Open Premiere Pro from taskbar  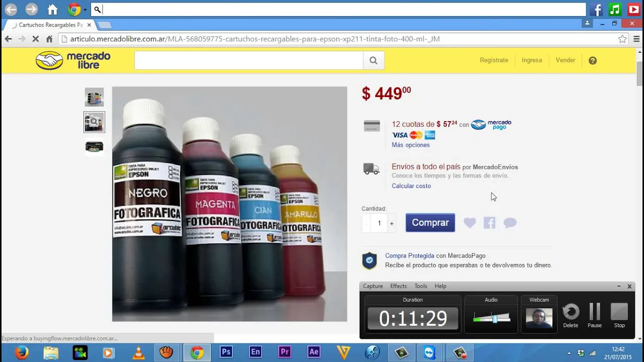[285, 352]
